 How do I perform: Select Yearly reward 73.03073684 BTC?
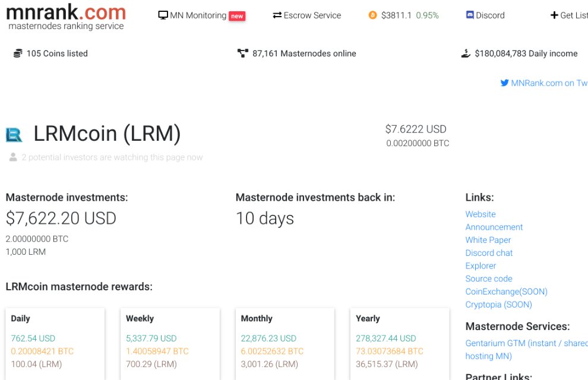(389, 351)
